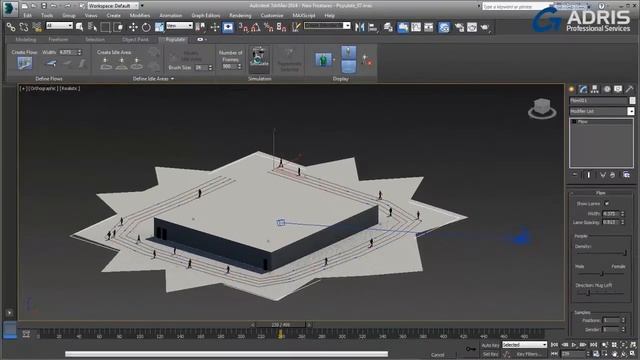The height and width of the screenshot is (360, 640).
Task: Activate the Select Object tool
Action: (80, 27)
